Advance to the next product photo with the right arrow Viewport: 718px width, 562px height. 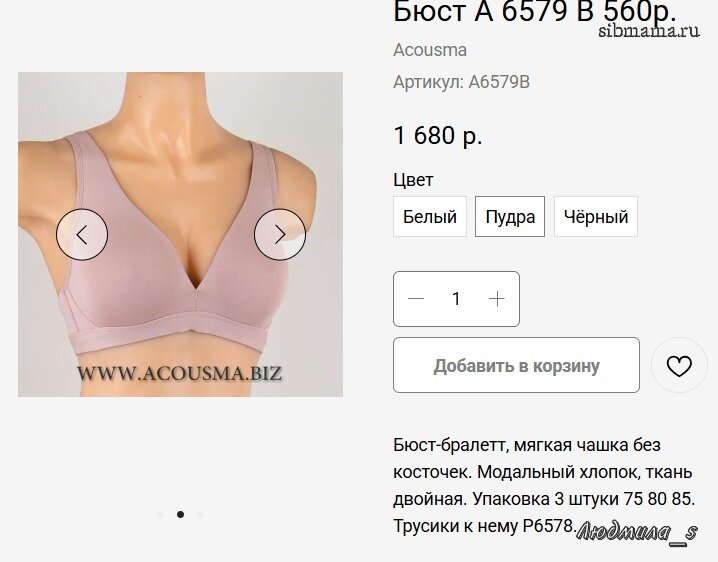(280, 235)
